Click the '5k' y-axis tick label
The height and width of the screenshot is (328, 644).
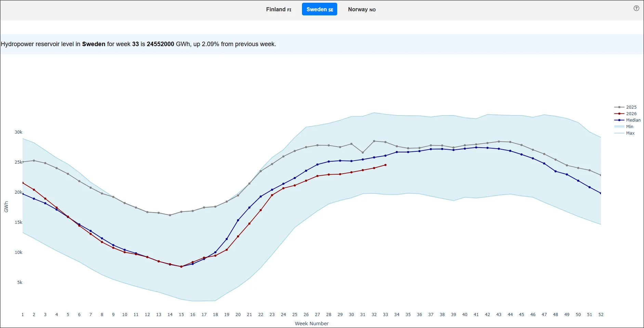pyautogui.click(x=20, y=283)
